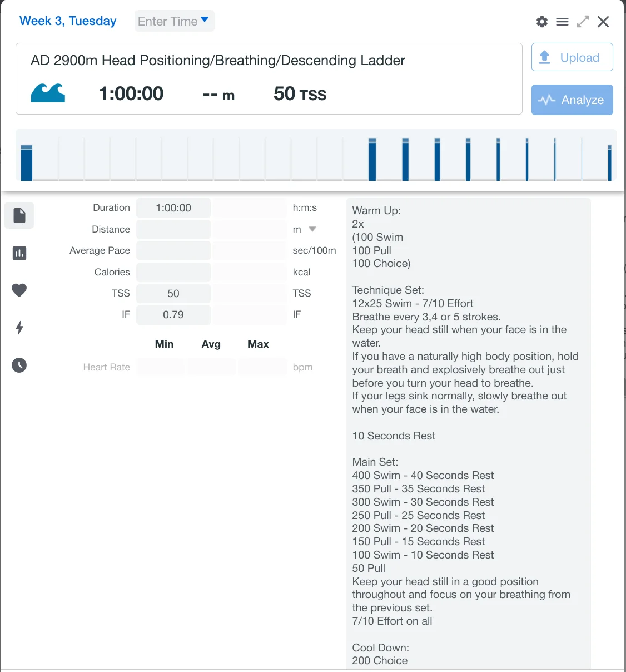Viewport: 626px width, 672px height.
Task: Click the Analyze button
Action: (x=572, y=100)
